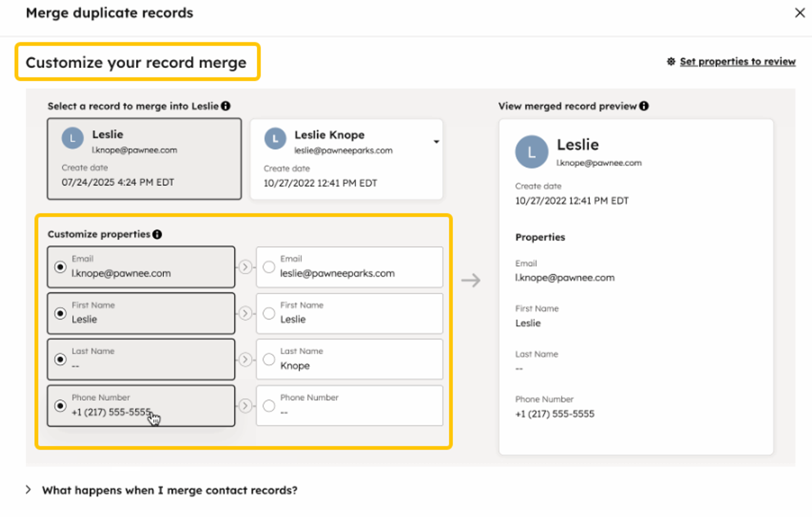Click chevron arrow between Phone Number options

pyautogui.click(x=245, y=406)
